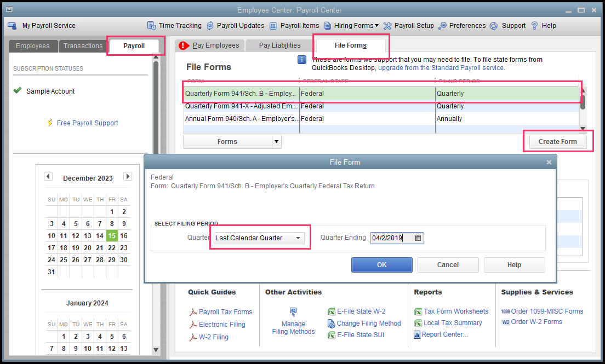This screenshot has height=364, width=605.
Task: Select December 31 in the calendar
Action: (52, 272)
